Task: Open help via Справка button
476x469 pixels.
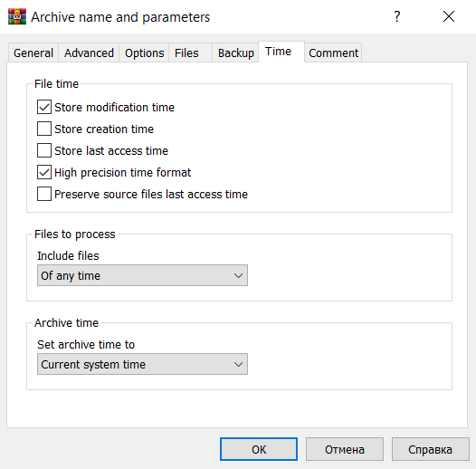Action: [430, 449]
